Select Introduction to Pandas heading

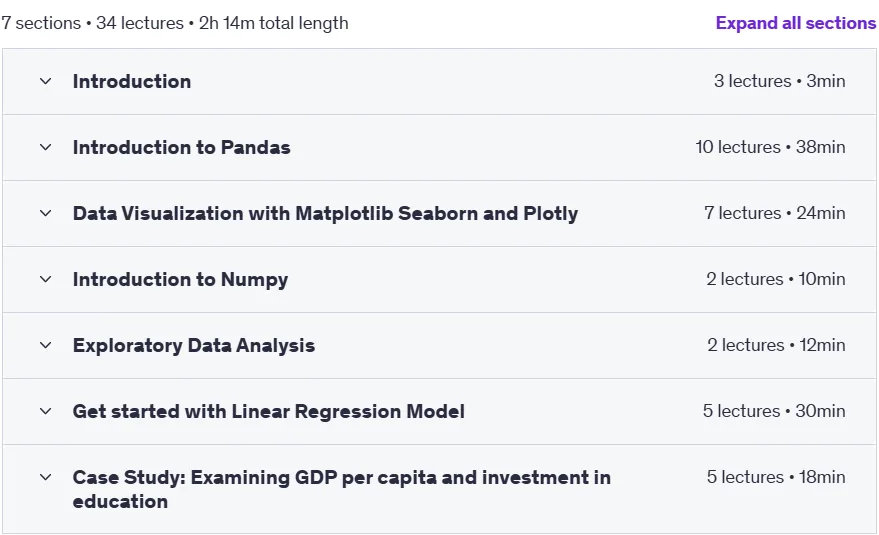182,147
